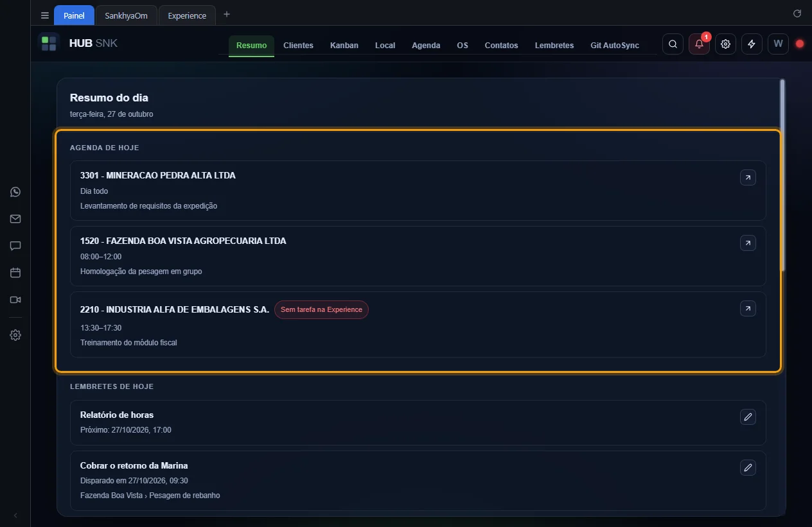Viewport: 812px width, 527px height.
Task: Click the Sem tarefa na Experience badge
Action: (321, 309)
